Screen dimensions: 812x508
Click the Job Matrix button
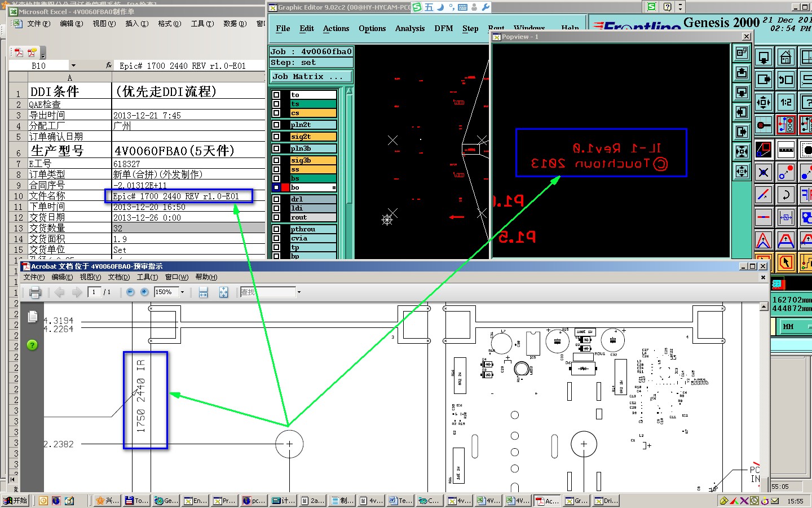click(x=311, y=76)
